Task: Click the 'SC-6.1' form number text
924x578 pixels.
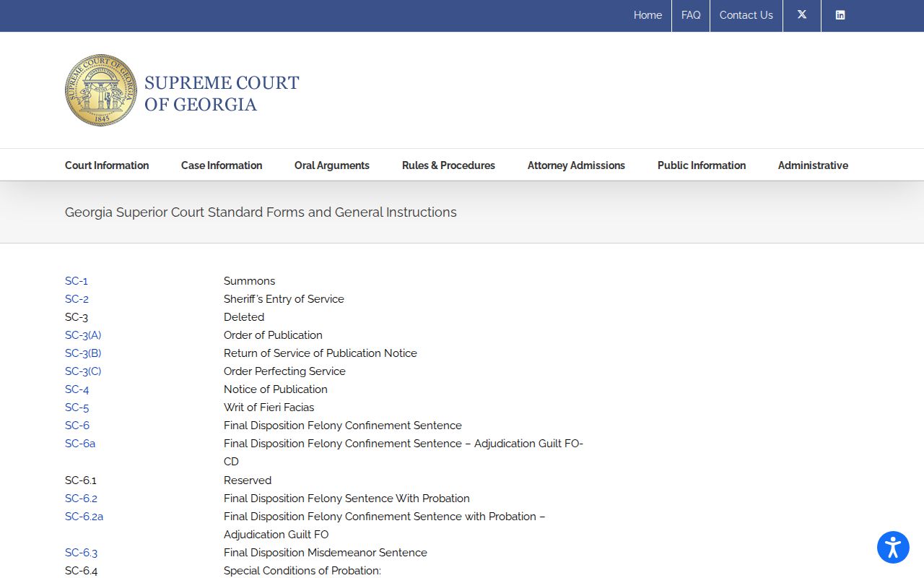Action: (x=81, y=480)
